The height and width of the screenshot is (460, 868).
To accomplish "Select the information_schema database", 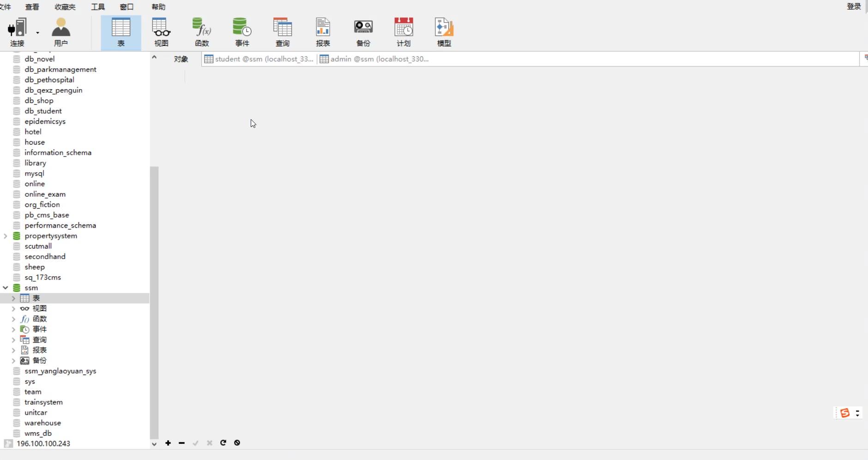I will tap(58, 152).
